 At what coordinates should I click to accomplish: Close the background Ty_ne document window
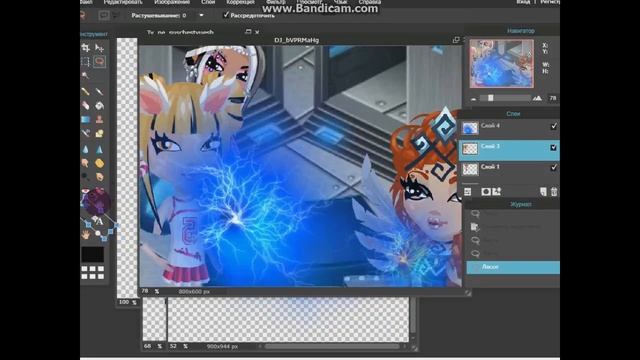(257, 32)
